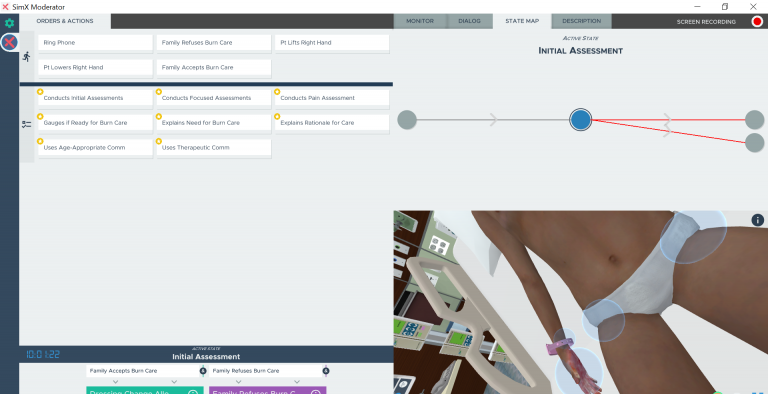Click the info icon on patient view
The height and width of the screenshot is (394, 768).
[x=757, y=221]
